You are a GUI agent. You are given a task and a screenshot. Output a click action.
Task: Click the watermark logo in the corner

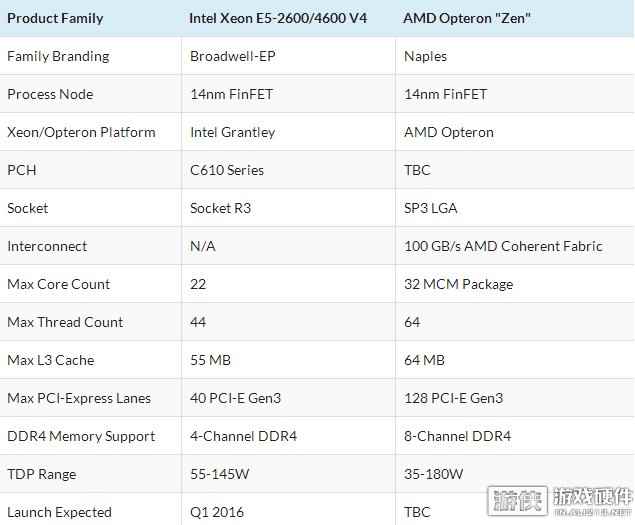[560, 501]
